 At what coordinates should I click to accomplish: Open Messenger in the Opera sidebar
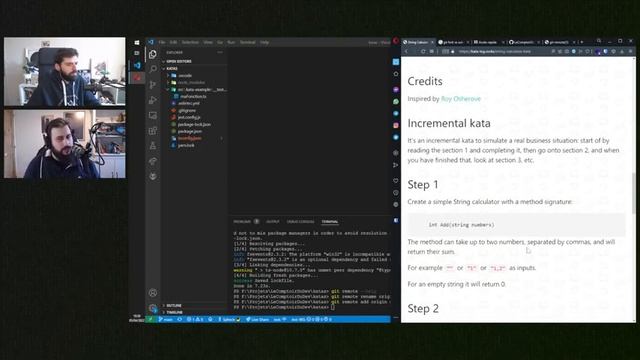click(396, 89)
